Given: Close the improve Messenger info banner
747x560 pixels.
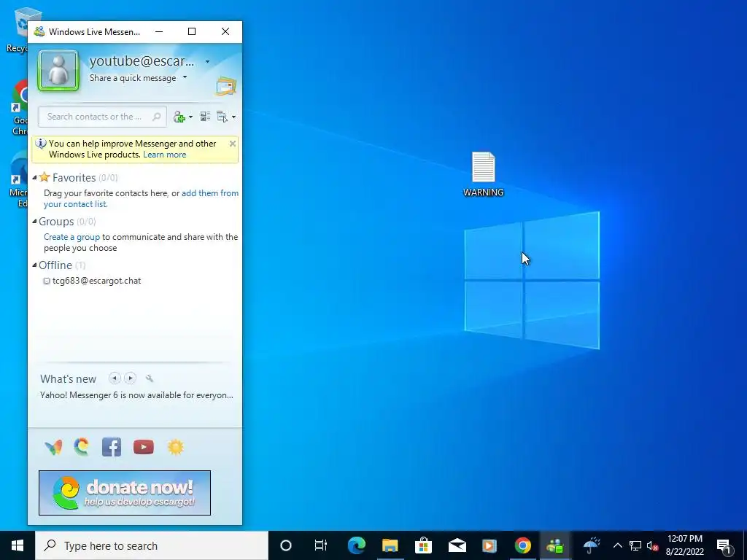Looking at the screenshot, I should coord(233,144).
